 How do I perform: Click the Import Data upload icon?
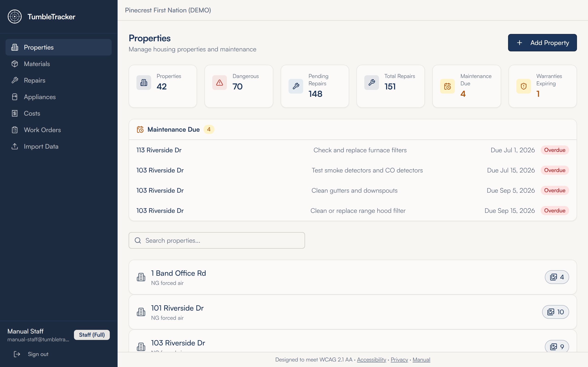(x=14, y=146)
